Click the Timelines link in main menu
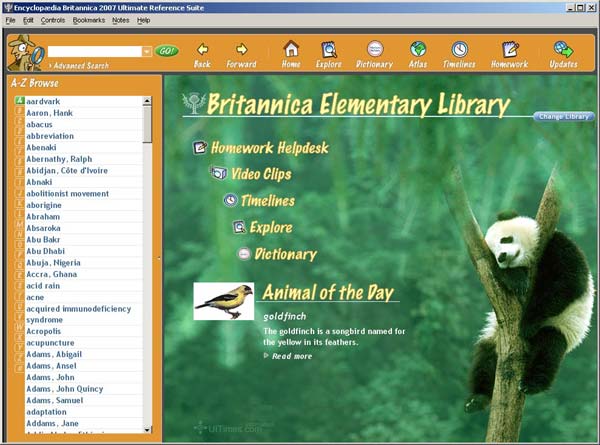Screen dimensions: 600x445 click(268, 200)
